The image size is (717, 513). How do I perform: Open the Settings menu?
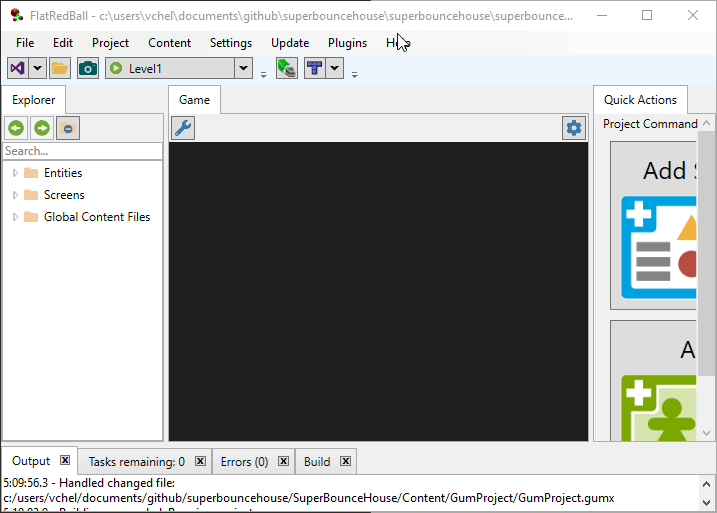click(230, 43)
